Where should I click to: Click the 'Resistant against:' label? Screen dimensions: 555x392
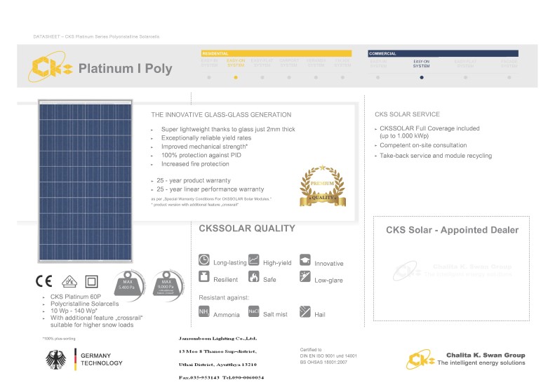224,297
